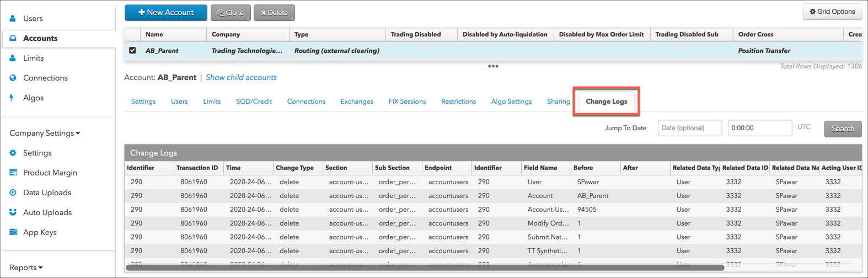The width and height of the screenshot is (868, 278).
Task: Open App Keys icon
Action: [13, 232]
